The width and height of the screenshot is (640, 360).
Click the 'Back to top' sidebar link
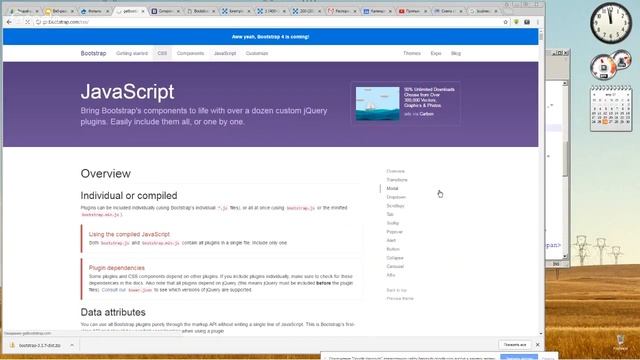pos(396,290)
